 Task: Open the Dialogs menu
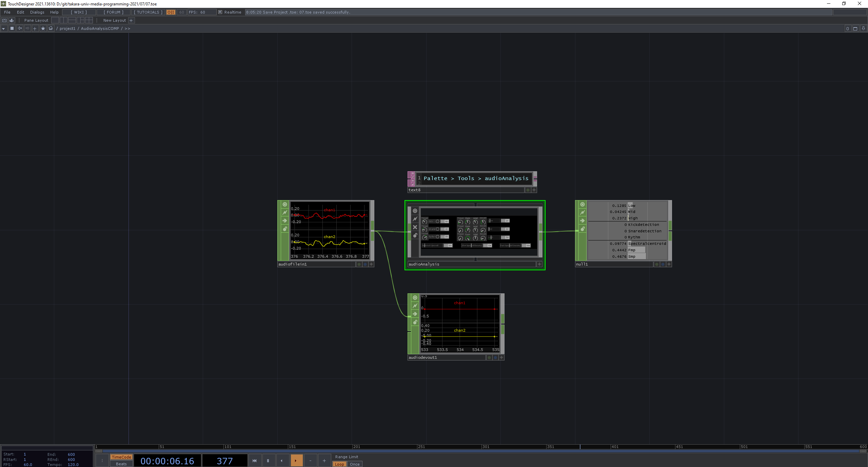click(37, 12)
